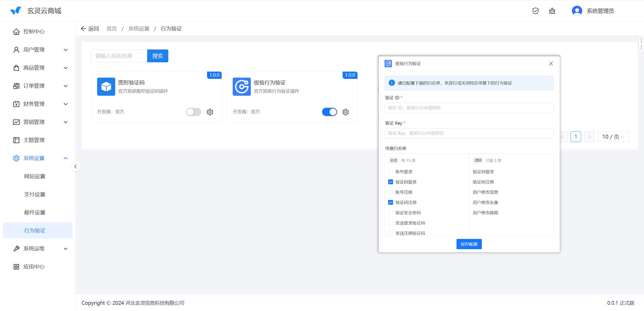644x311 pixels.
Task: Click the 搜索 button
Action: point(157,56)
